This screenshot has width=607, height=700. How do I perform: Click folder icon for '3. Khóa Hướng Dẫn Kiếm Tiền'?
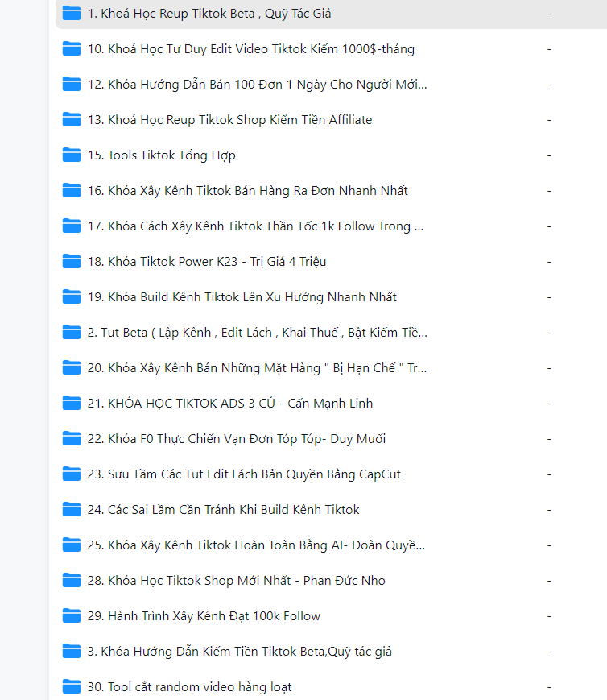[72, 652]
